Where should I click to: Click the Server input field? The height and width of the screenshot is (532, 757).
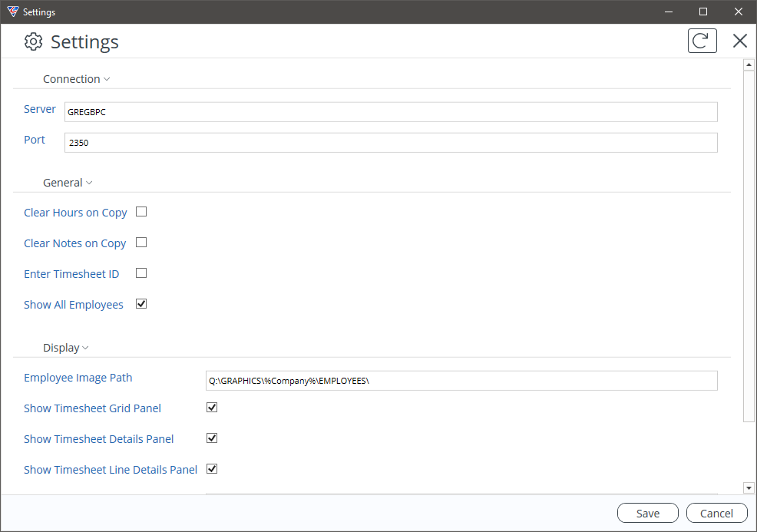click(x=391, y=112)
